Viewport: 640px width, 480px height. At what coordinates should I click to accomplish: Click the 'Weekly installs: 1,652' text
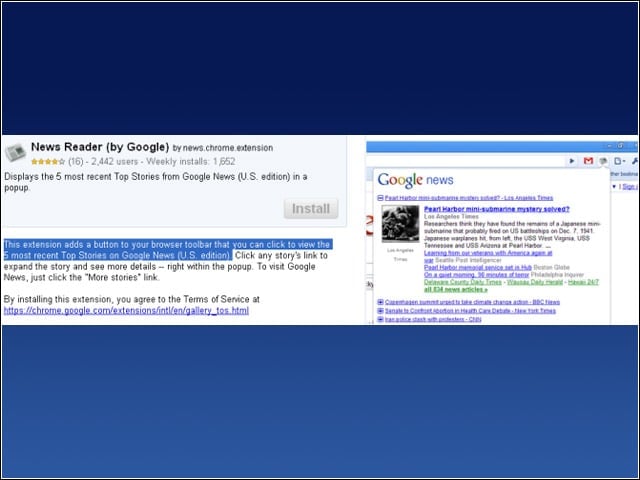191,162
